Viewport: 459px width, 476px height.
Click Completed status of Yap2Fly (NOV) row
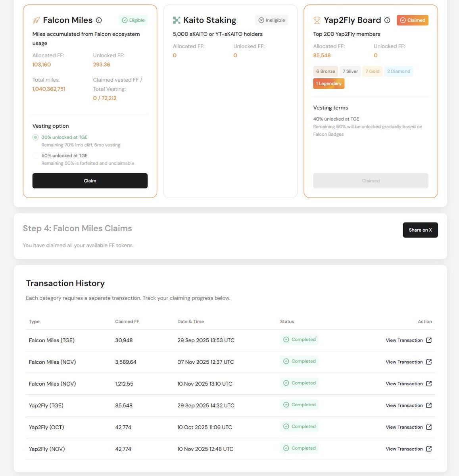click(x=299, y=449)
